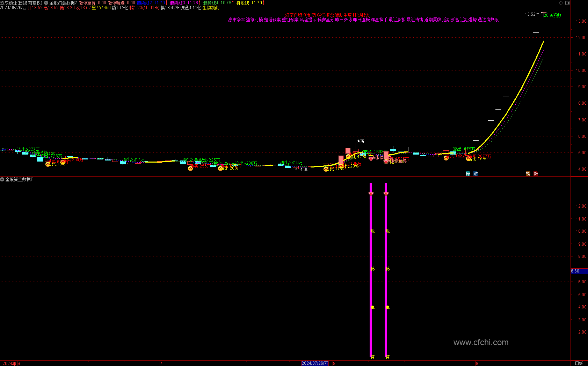Click the 连续亏损 label

(x=254, y=20)
